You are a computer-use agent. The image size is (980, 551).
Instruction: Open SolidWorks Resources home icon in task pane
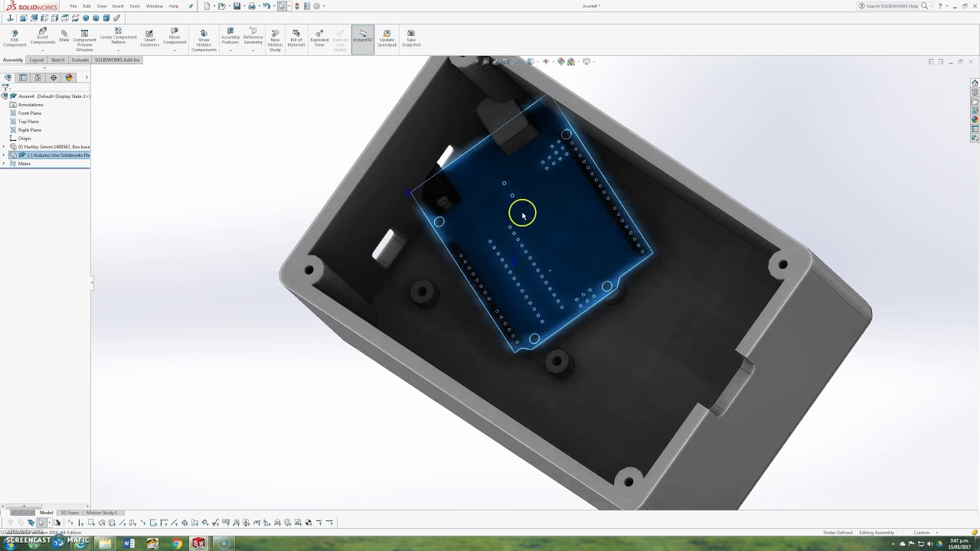pos(975,83)
